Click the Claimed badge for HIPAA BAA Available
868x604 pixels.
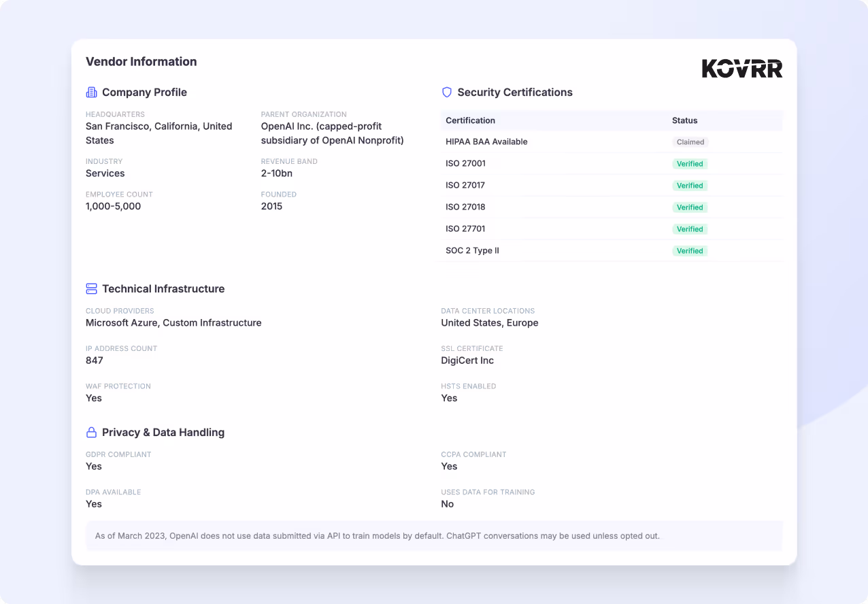[690, 142]
